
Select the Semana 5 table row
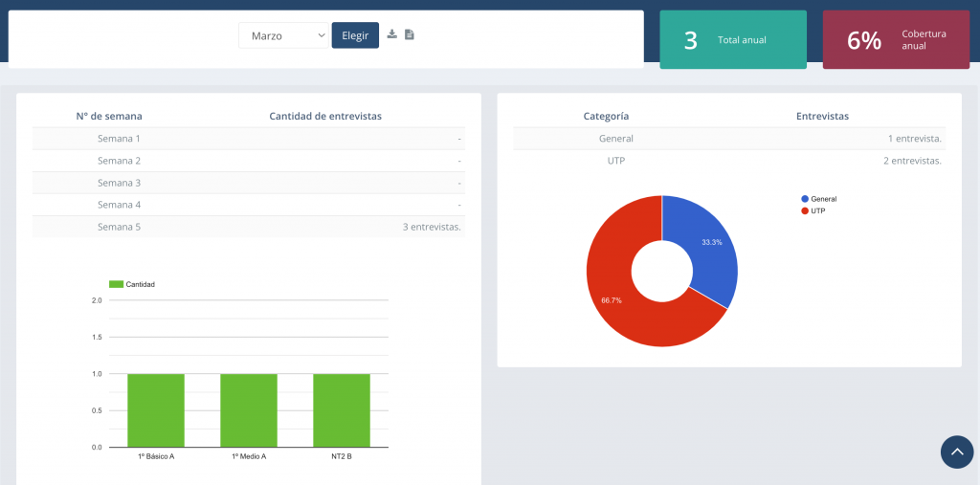pos(248,227)
